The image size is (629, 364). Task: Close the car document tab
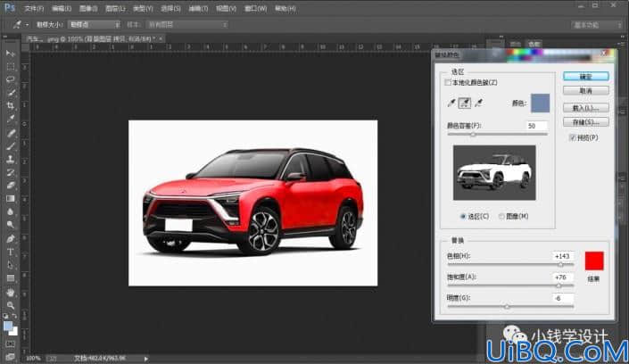[161, 39]
